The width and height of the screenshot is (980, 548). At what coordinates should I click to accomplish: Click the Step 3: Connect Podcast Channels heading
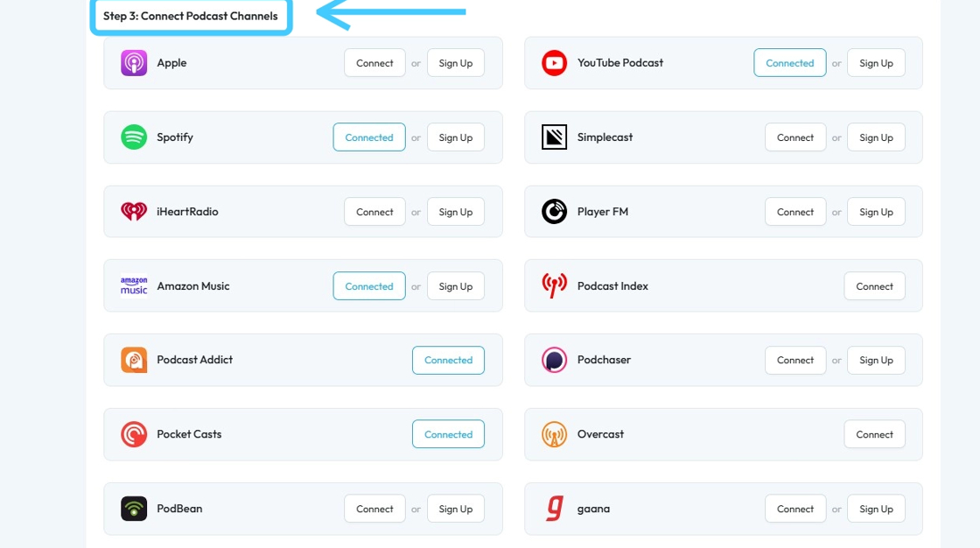coord(191,16)
